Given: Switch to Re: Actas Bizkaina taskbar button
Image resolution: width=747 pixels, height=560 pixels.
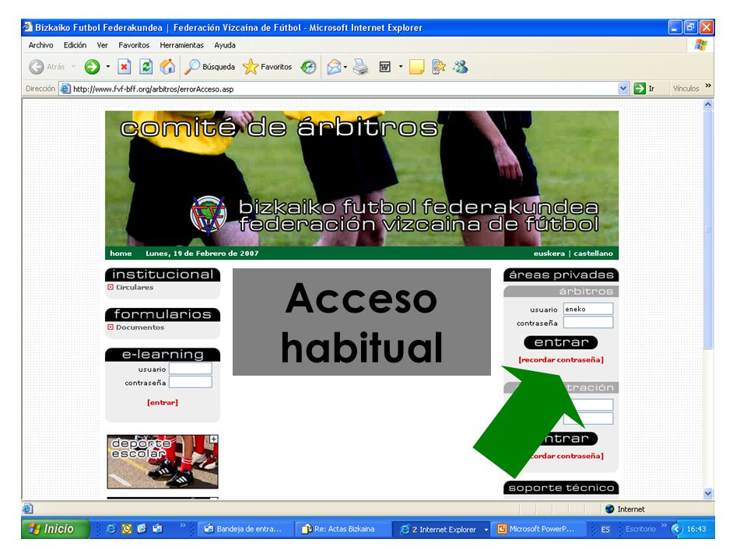Looking at the screenshot, I should coord(341,529).
